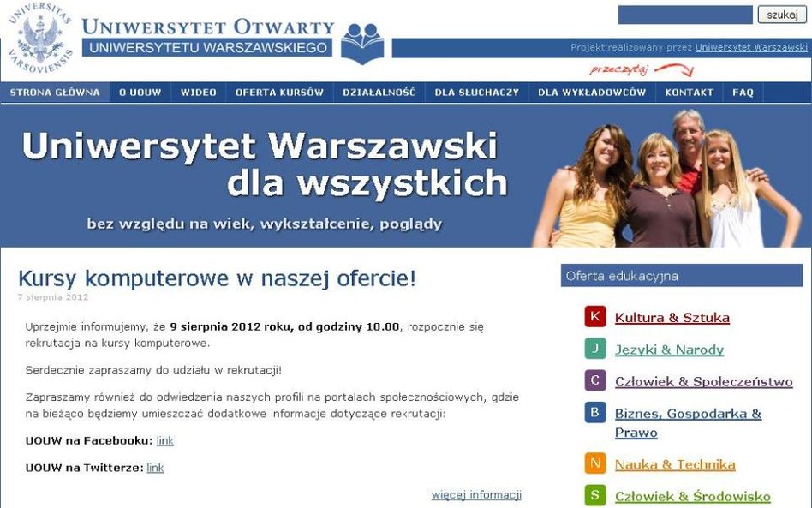The image size is (812, 508).
Task: Open the Człowiek & Społeczeństwo link
Action: pos(704,382)
